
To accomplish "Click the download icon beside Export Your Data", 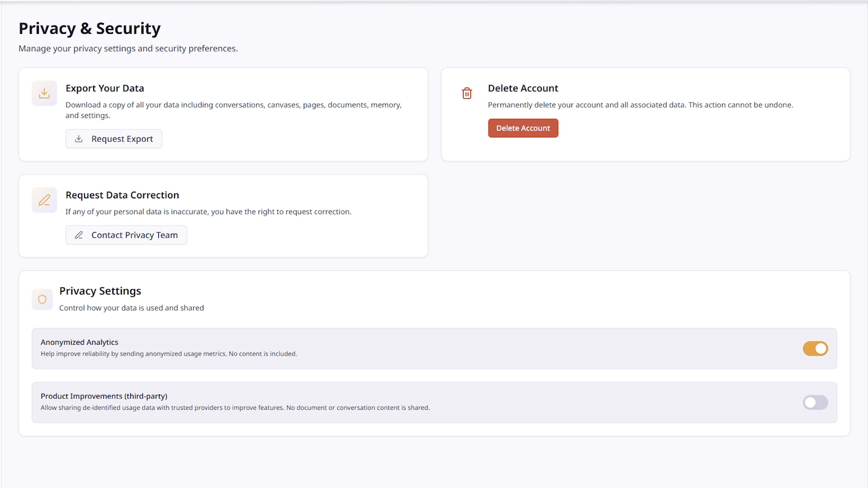I will click(x=44, y=93).
